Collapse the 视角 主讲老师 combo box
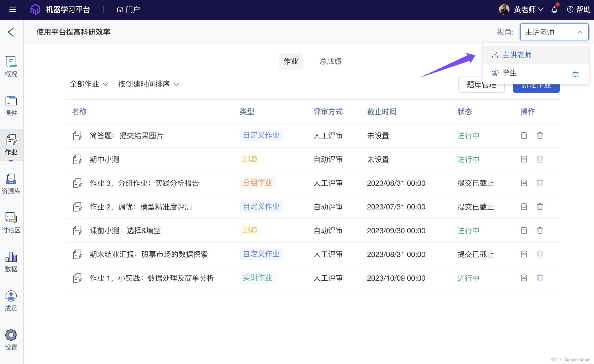This screenshot has height=364, width=594. [x=554, y=32]
